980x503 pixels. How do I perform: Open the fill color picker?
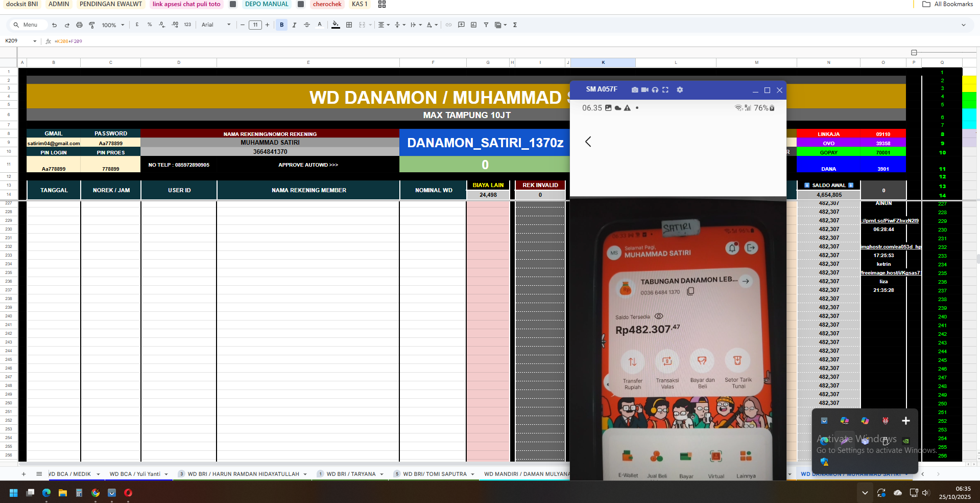click(x=336, y=25)
